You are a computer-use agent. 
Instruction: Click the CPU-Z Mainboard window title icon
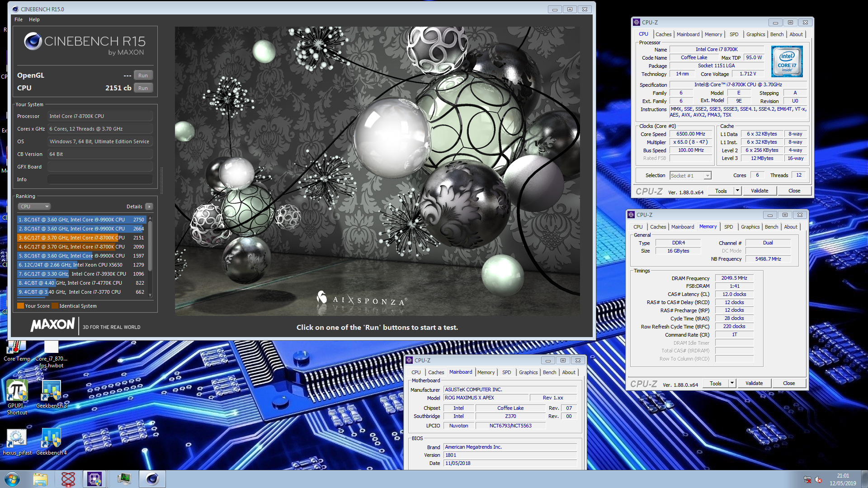(x=409, y=360)
